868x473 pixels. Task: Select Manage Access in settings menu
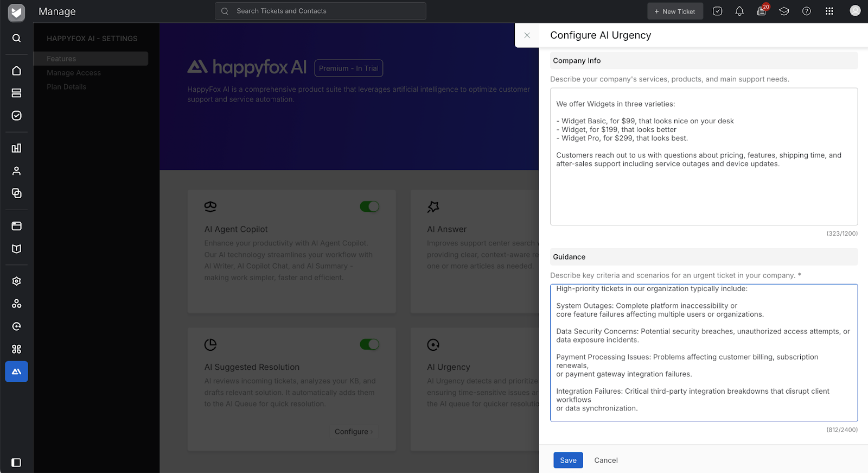pos(74,73)
